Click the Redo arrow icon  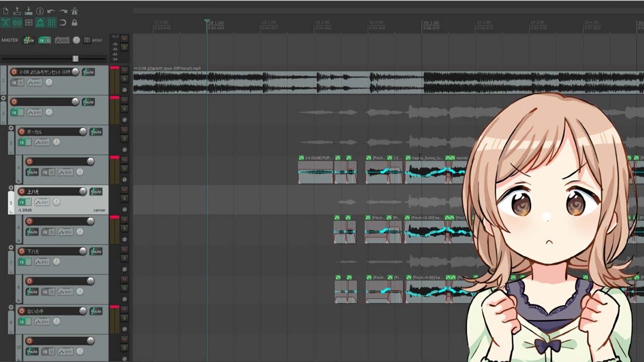(63, 11)
